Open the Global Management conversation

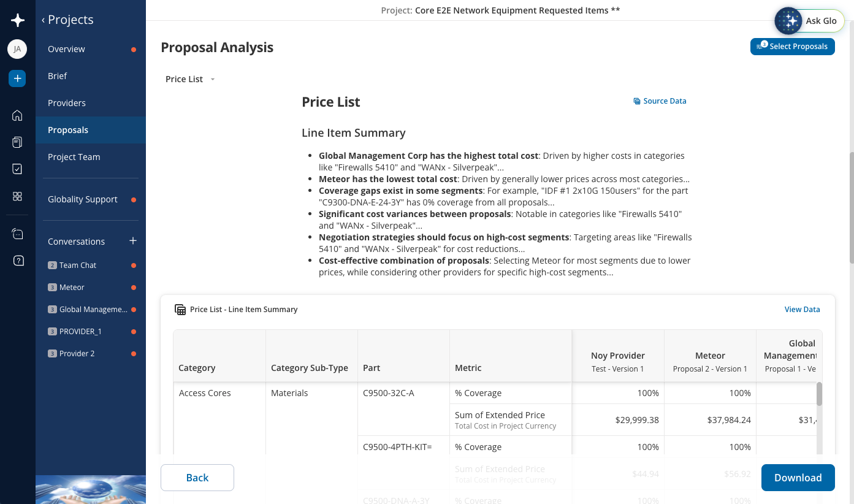pos(91,310)
